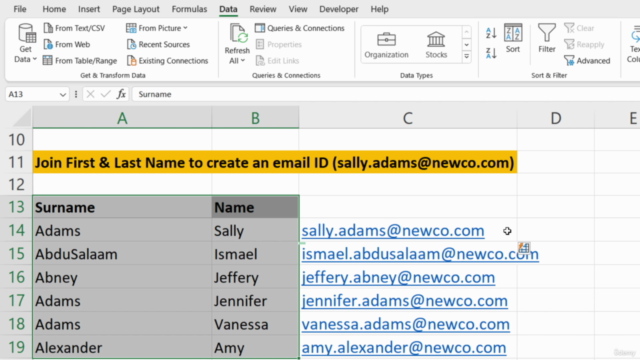Select all cells corner button
The width and height of the screenshot is (640, 360).
(x=21, y=118)
